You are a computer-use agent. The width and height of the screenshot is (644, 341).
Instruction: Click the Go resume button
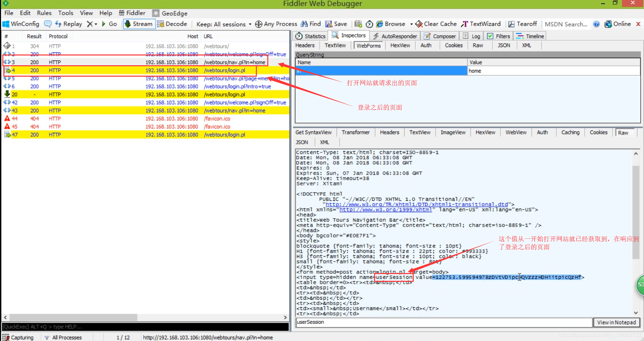109,24
